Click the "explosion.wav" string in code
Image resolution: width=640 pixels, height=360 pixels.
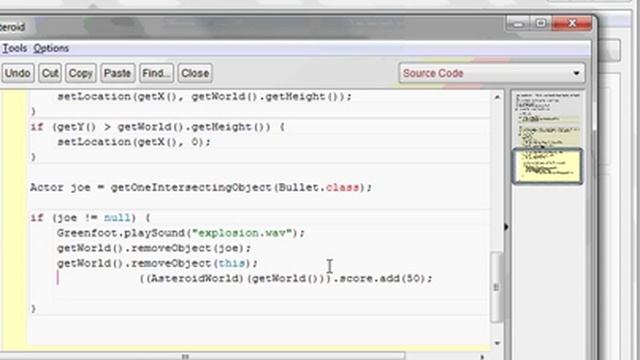[242, 233]
